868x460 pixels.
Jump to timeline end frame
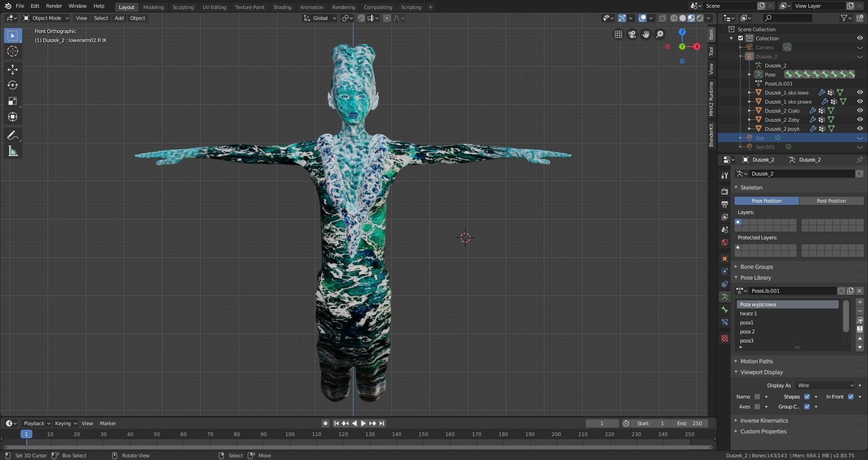pyautogui.click(x=382, y=423)
